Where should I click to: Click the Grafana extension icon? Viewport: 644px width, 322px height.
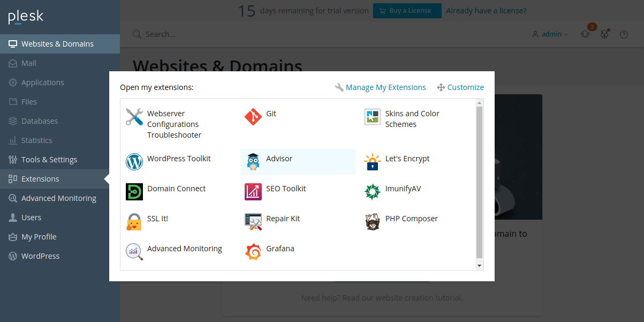[253, 251]
